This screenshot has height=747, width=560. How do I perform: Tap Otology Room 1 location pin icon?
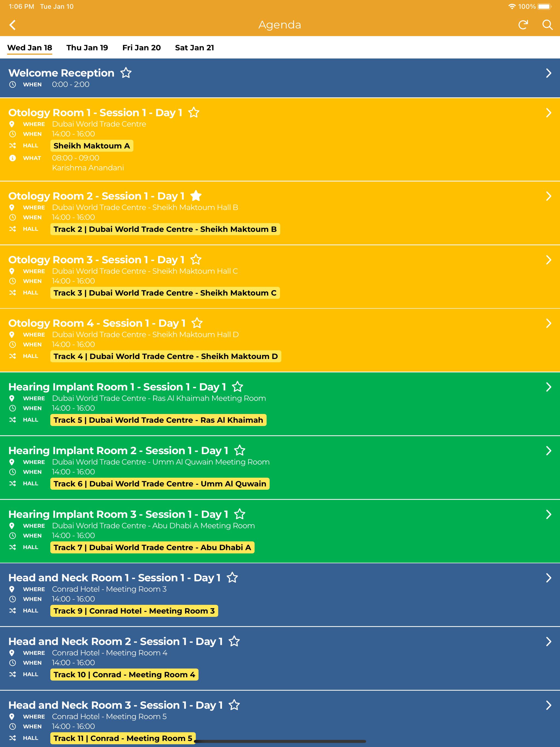click(12, 124)
